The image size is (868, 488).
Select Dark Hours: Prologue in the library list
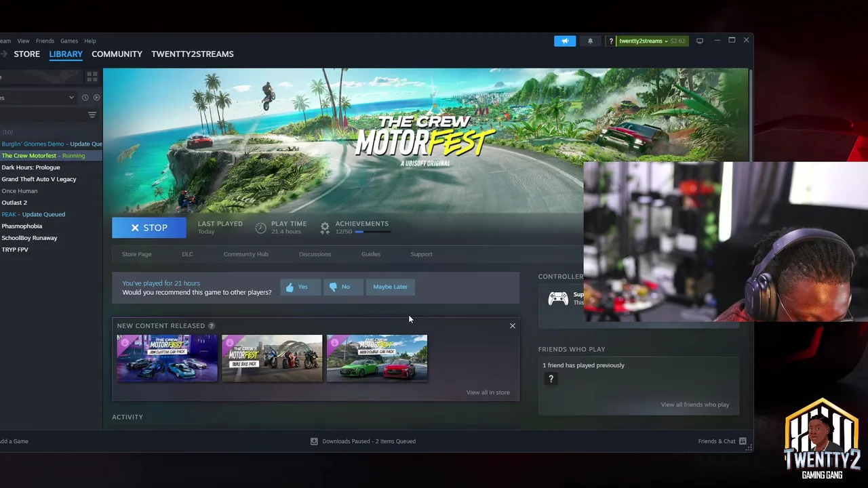coord(51,167)
